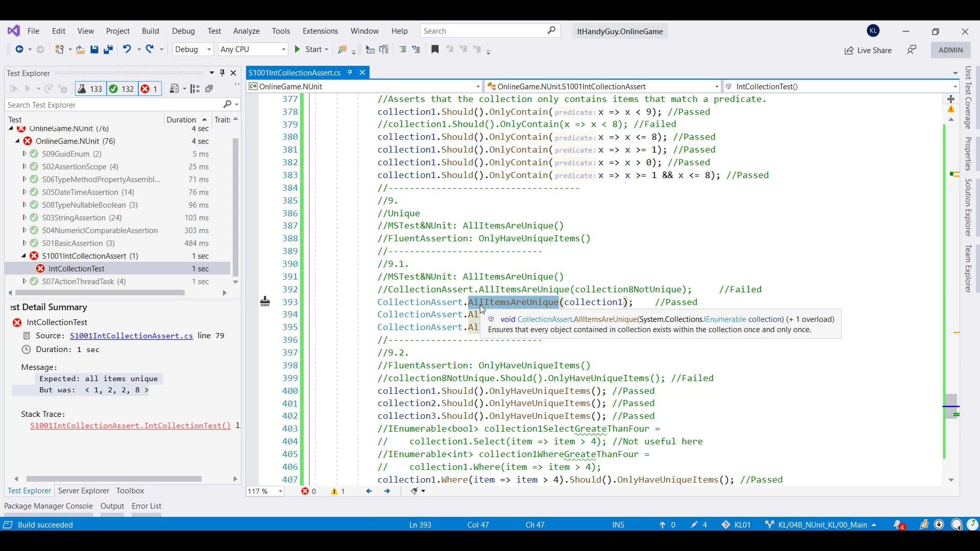This screenshot has width=980, height=551.
Task: Collapse the S1001IntCollectionAssert test node
Action: pyautogui.click(x=24, y=256)
